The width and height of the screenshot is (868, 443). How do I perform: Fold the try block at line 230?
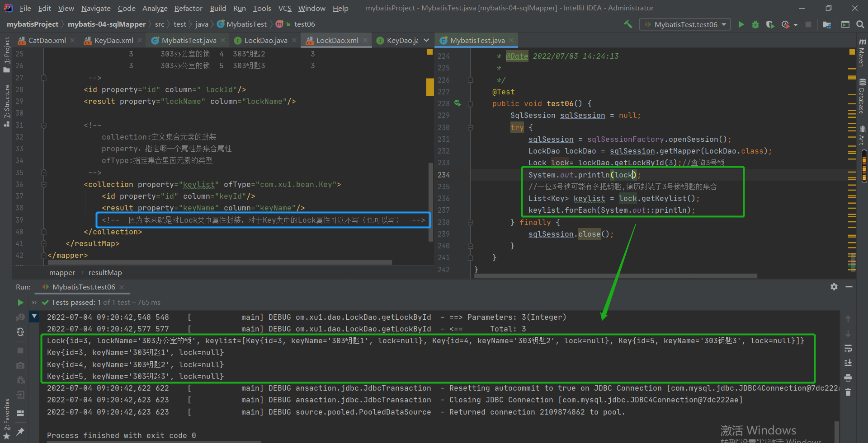click(x=470, y=128)
